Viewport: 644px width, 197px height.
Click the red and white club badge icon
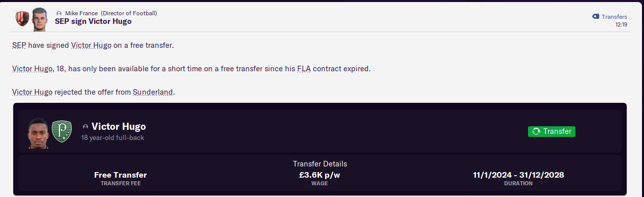(x=22, y=19)
